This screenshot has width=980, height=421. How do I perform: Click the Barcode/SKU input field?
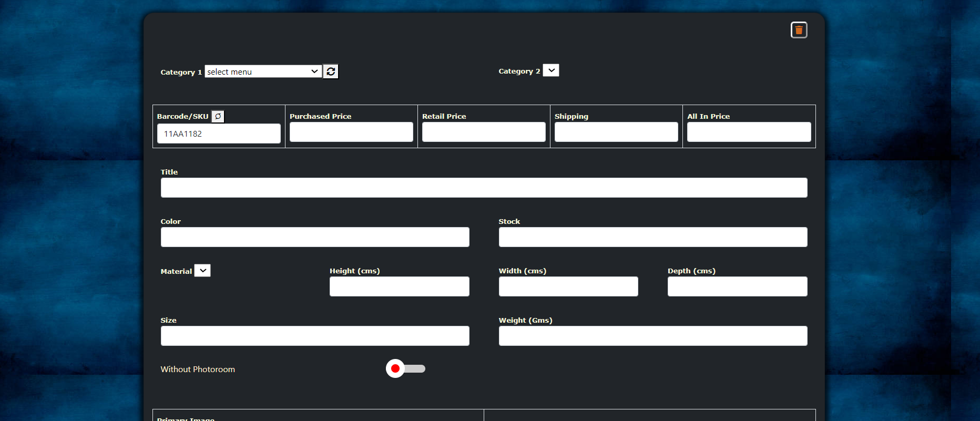[x=219, y=134]
